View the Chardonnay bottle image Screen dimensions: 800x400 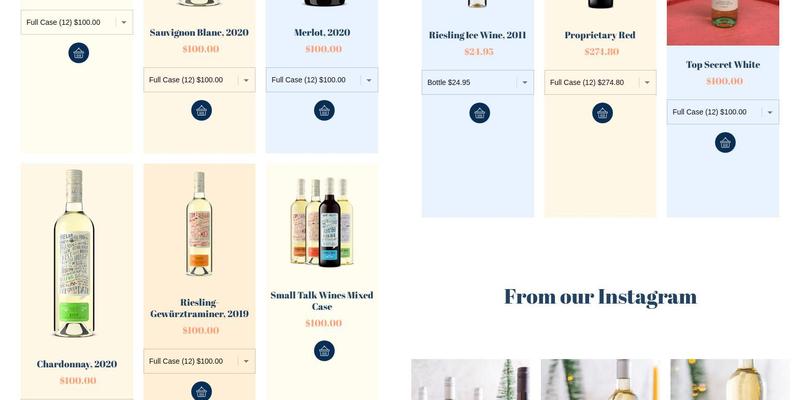74,253
